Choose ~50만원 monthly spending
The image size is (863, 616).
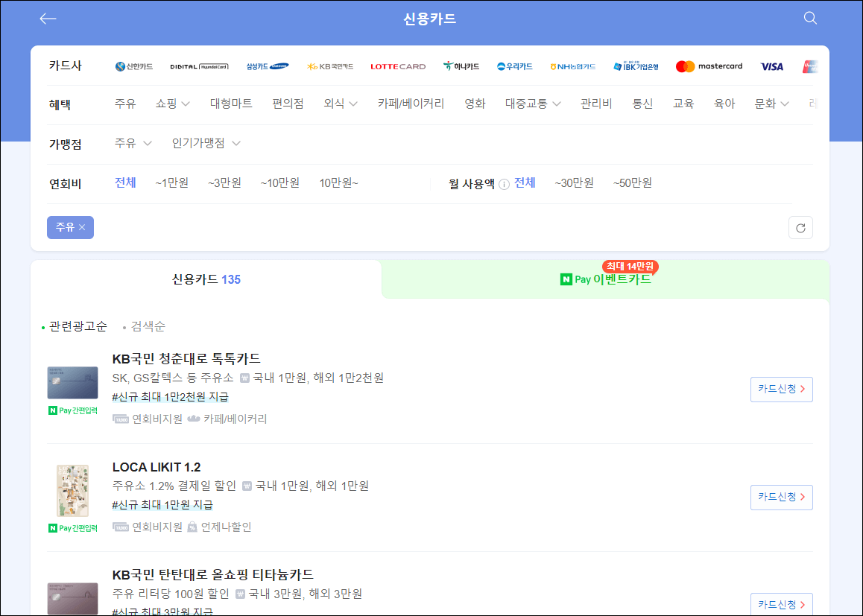pos(633,182)
